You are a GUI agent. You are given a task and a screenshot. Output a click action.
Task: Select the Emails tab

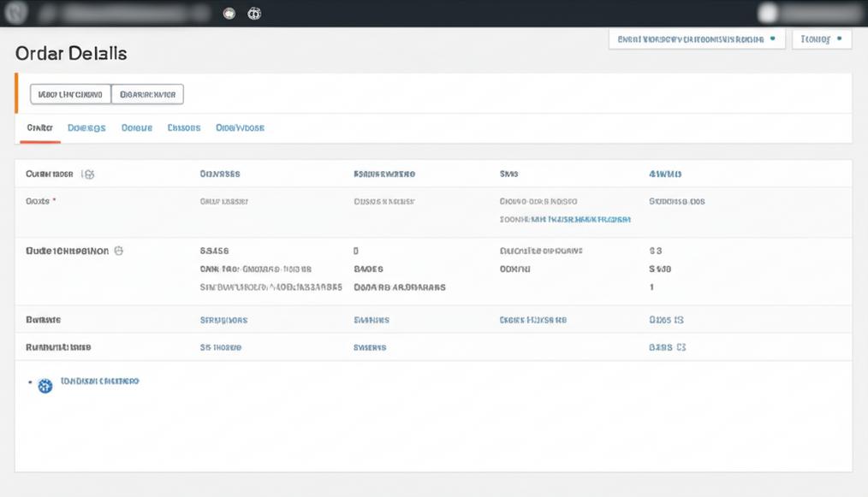[x=183, y=127]
